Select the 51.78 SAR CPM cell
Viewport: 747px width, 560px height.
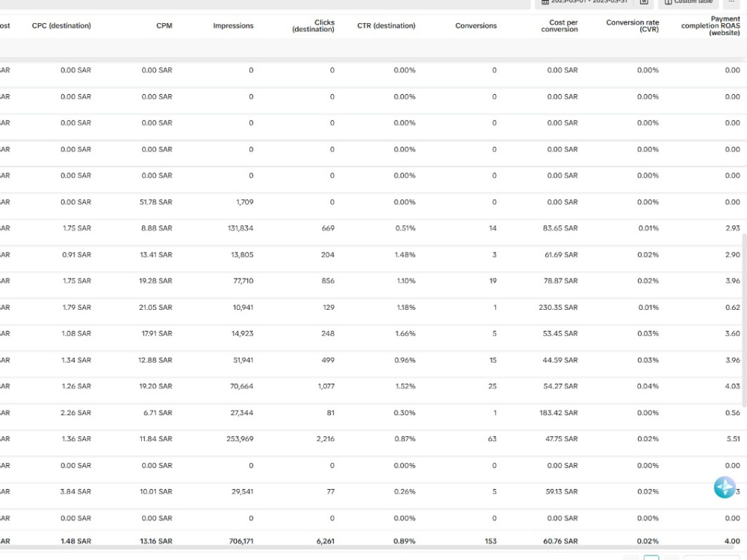pyautogui.click(x=156, y=202)
